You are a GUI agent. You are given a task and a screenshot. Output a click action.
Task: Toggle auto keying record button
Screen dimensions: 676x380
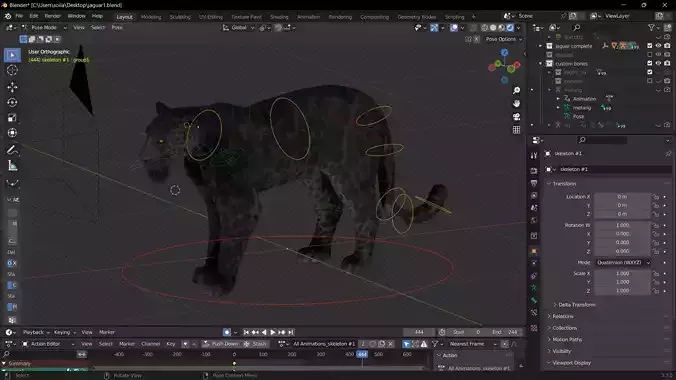[x=227, y=332]
